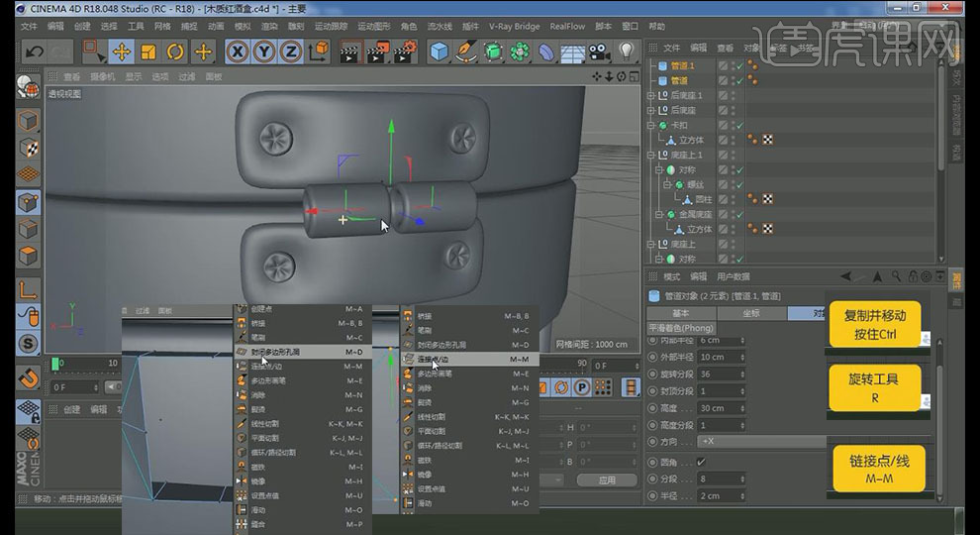Viewport: 980px width, 535px height.
Task: Select Model mode cube icon
Action: coord(28,120)
